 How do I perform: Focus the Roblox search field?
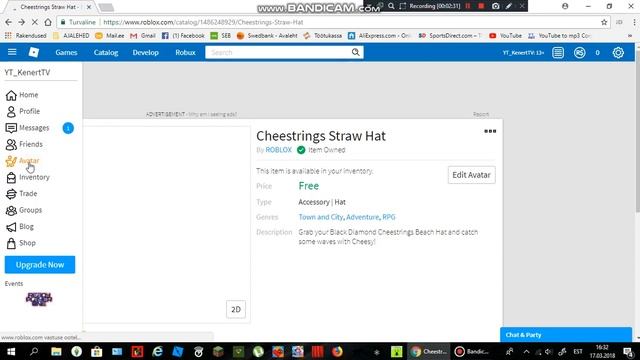tap(278, 52)
